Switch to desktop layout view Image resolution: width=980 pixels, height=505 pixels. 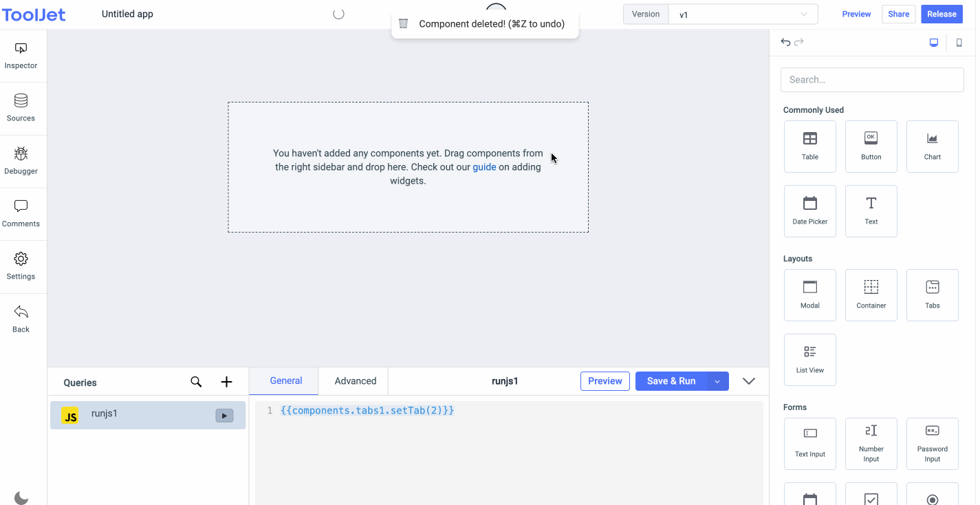pyautogui.click(x=933, y=42)
